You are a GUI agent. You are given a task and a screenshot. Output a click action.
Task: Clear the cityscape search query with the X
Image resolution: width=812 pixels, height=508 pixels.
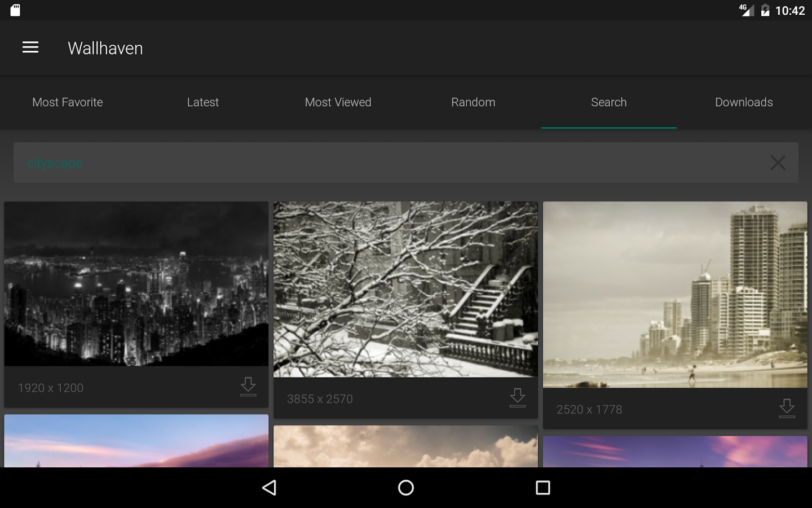(x=778, y=163)
